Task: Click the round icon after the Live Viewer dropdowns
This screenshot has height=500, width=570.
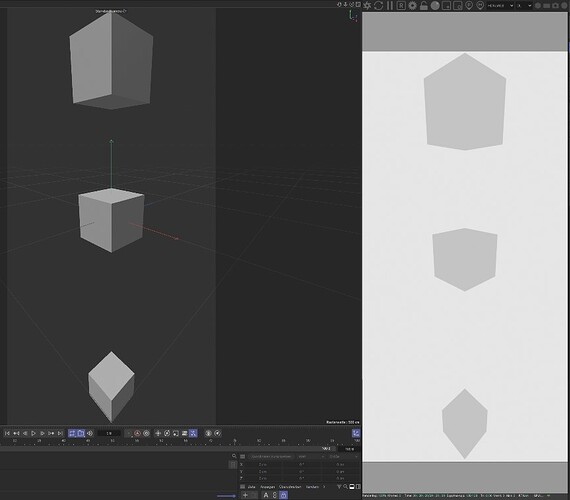Action: tap(538, 5)
